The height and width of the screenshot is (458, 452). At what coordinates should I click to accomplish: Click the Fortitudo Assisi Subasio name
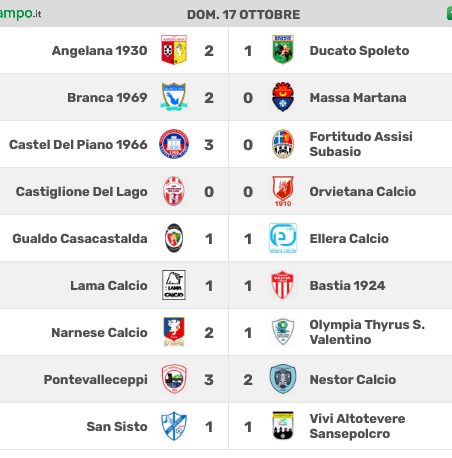coord(361,144)
